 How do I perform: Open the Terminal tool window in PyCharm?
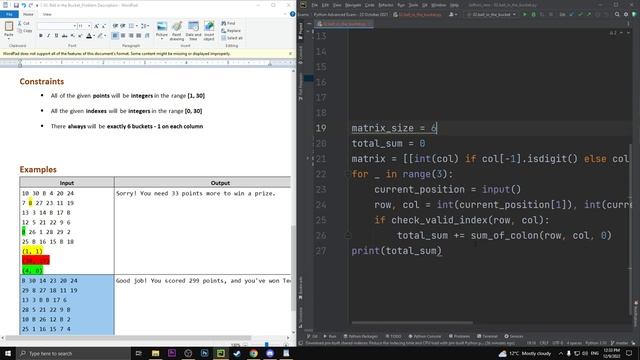[x=487, y=336]
